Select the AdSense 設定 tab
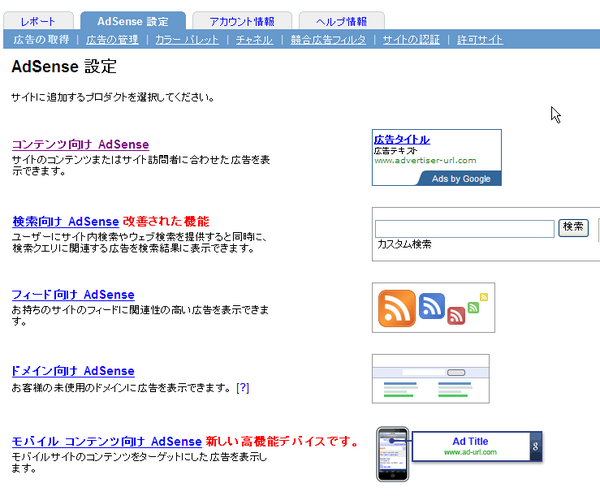600x496 pixels. click(133, 21)
